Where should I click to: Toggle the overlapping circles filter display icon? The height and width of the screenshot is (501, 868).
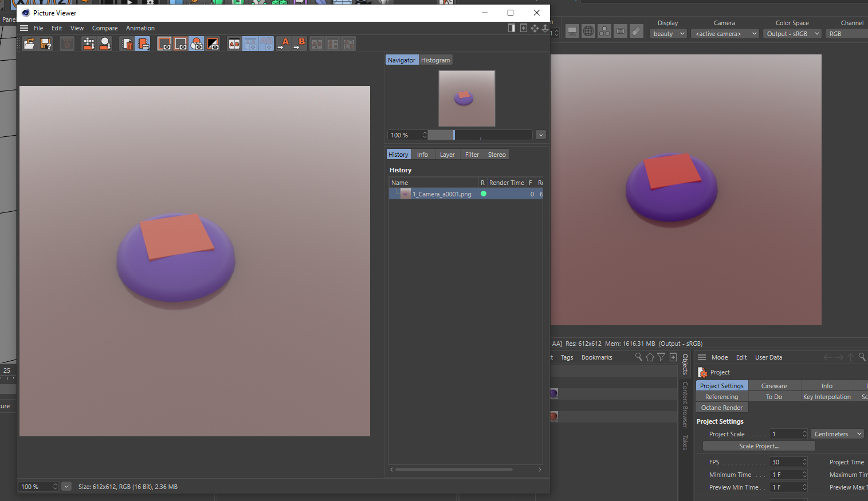[197, 44]
